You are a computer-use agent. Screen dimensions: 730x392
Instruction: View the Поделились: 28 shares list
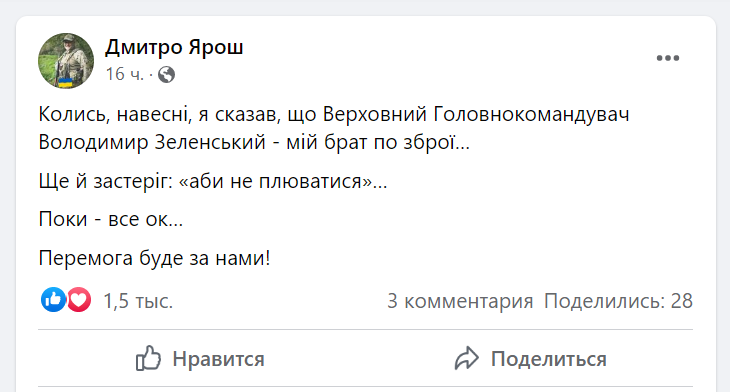point(618,301)
